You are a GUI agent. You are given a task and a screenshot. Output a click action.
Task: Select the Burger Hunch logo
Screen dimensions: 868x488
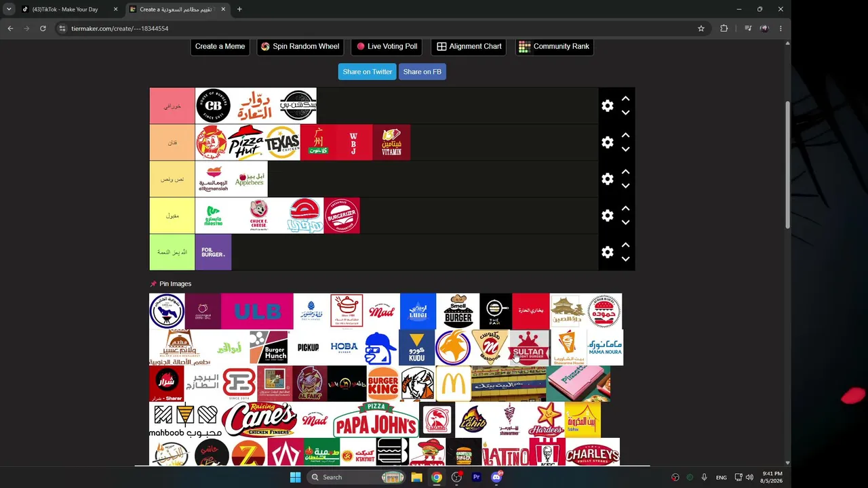pyautogui.click(x=269, y=348)
